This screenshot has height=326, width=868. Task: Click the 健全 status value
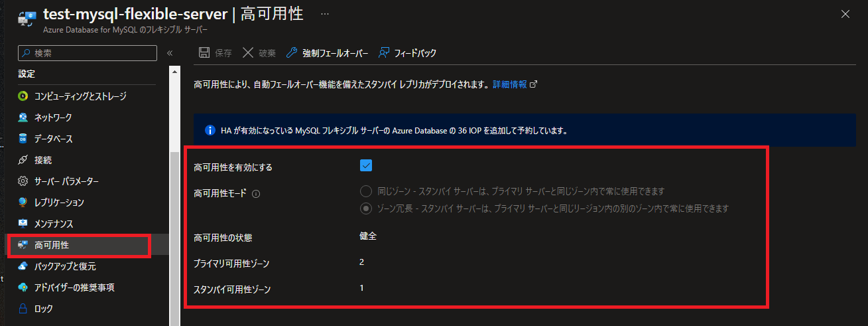368,236
